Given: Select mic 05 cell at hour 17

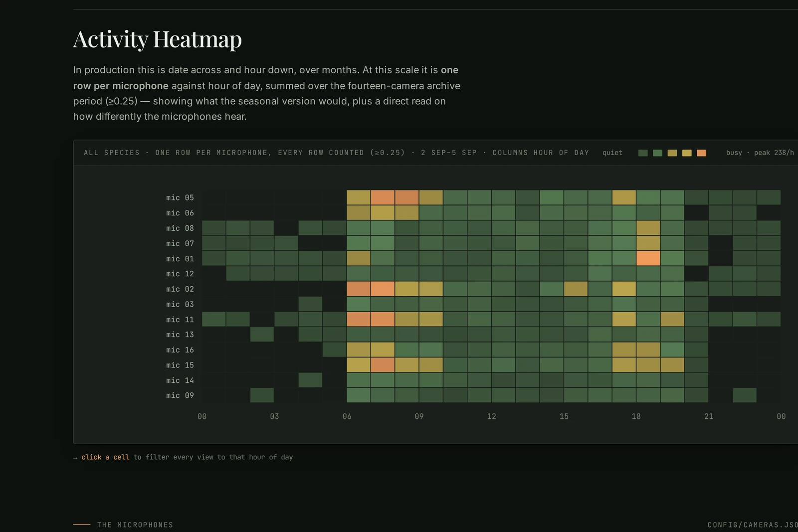Looking at the screenshot, I should click(x=624, y=197).
